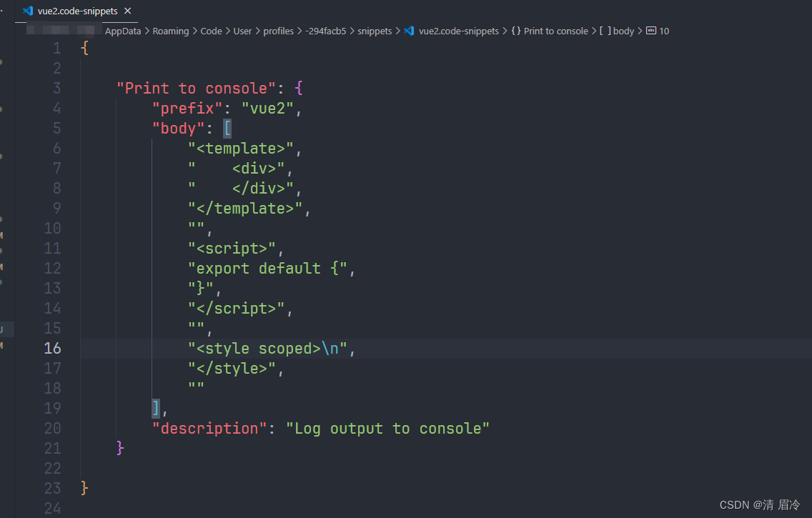Click the "<div>" string line
This screenshot has width=812, height=518.
(236, 168)
